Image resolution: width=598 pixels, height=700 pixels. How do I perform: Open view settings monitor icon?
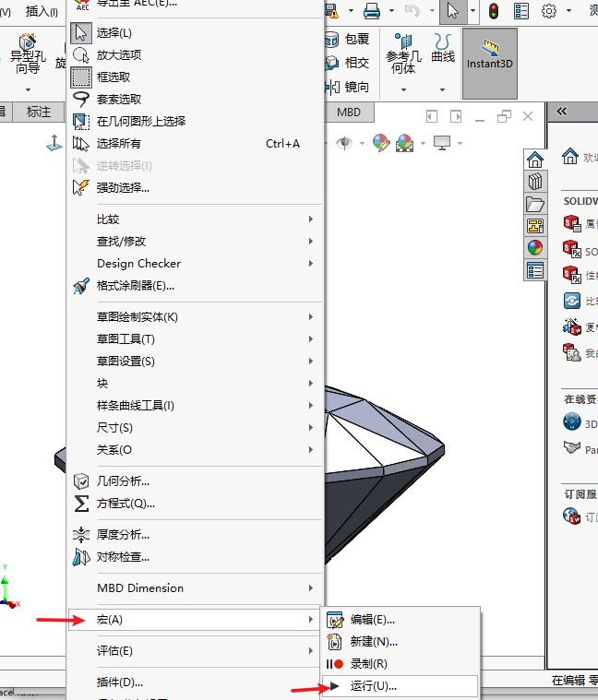(x=442, y=143)
